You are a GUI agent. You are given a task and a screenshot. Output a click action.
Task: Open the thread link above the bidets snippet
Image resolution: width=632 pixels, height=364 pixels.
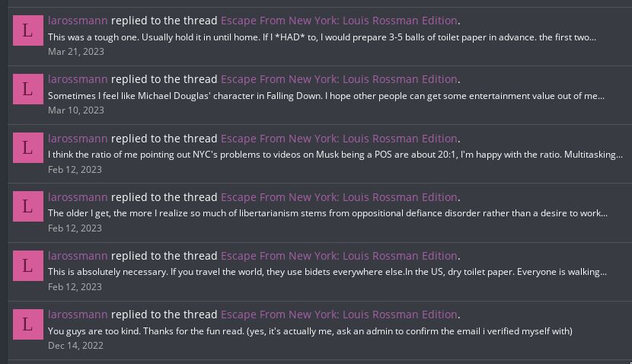(x=339, y=256)
